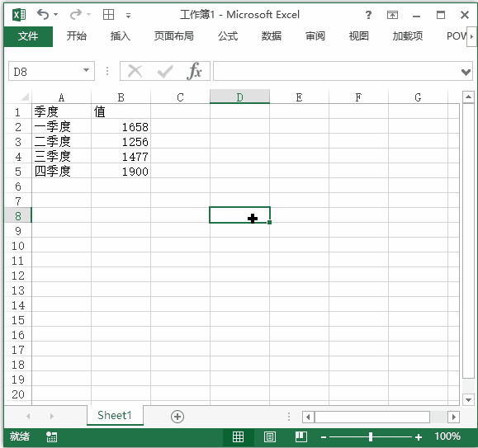
Task: Switch to the 公式 ribbon tab
Action: 228,36
